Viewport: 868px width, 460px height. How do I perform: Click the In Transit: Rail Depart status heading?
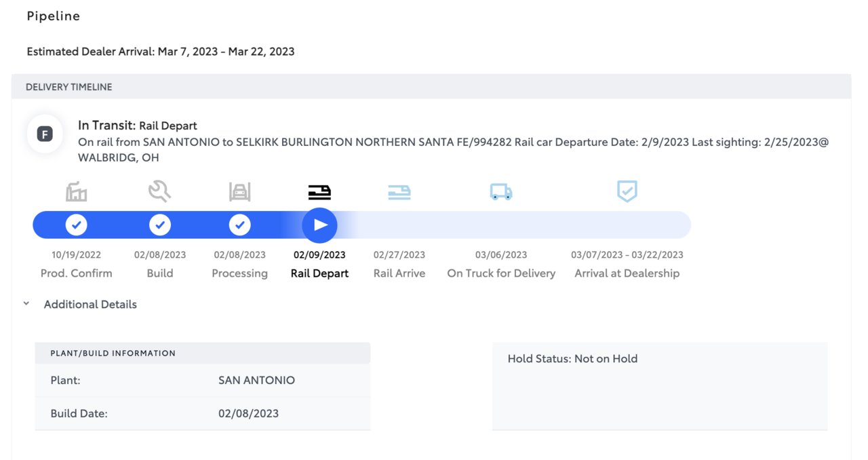pyautogui.click(x=138, y=126)
